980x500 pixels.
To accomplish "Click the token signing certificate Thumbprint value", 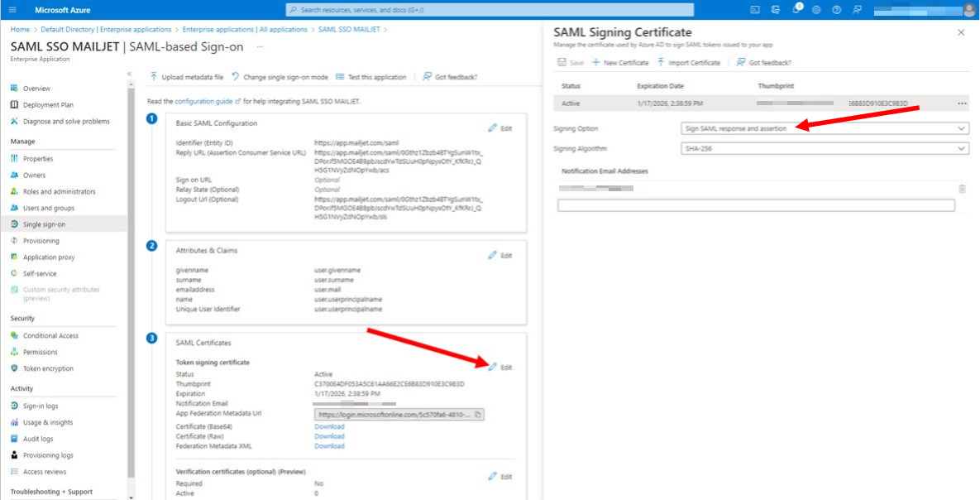I will (x=390, y=383).
